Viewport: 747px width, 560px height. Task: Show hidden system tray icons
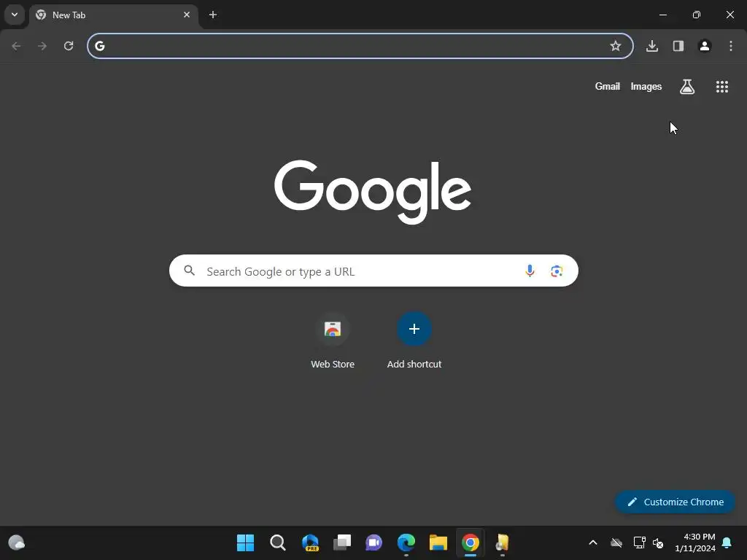pyautogui.click(x=593, y=542)
